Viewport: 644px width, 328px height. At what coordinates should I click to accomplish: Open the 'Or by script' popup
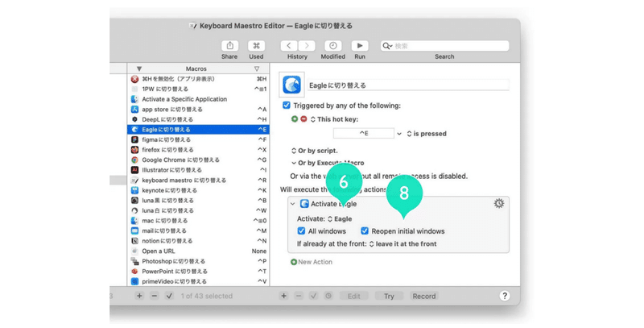tap(315, 151)
